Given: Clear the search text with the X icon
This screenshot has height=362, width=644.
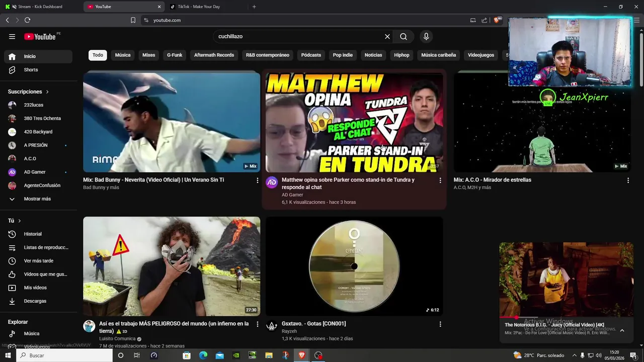Looking at the screenshot, I should click(x=387, y=36).
